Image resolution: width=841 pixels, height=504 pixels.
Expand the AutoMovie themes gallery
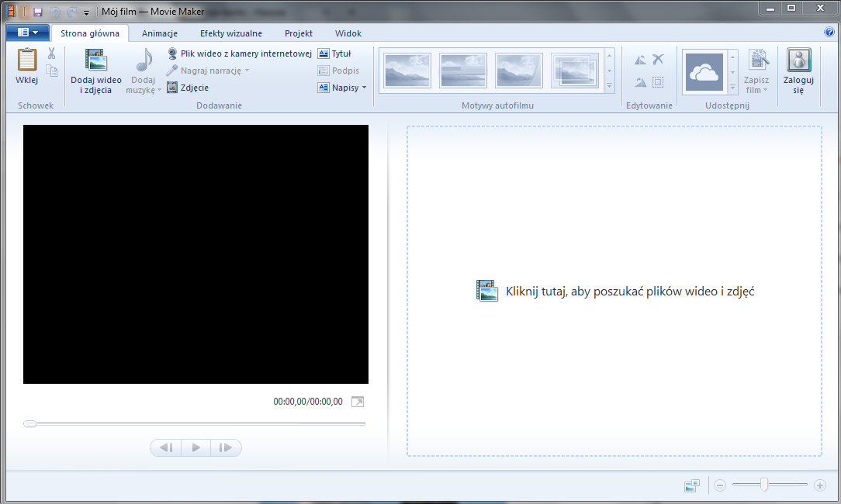(x=609, y=86)
